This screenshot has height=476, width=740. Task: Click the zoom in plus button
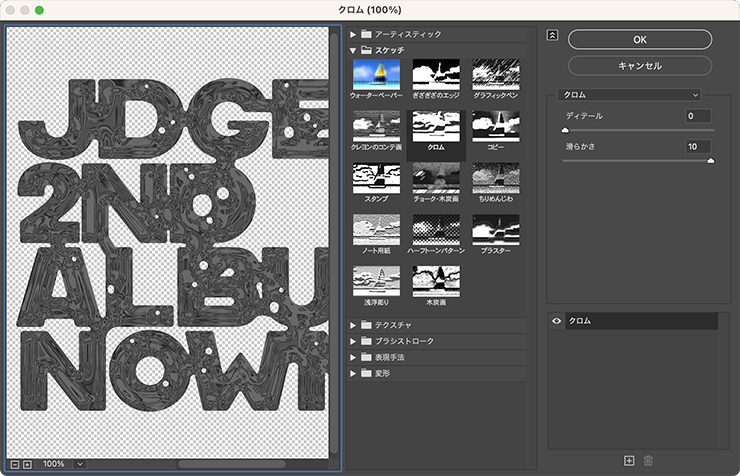[x=27, y=464]
